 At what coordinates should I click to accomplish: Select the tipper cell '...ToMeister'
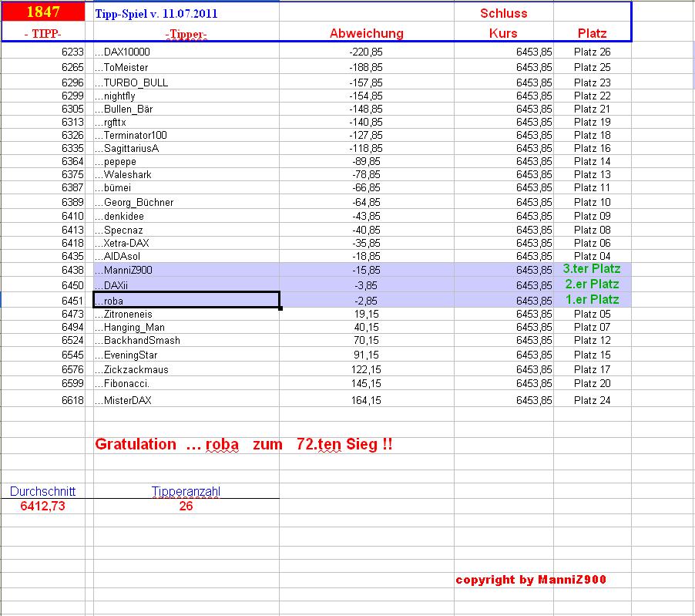(x=186, y=67)
